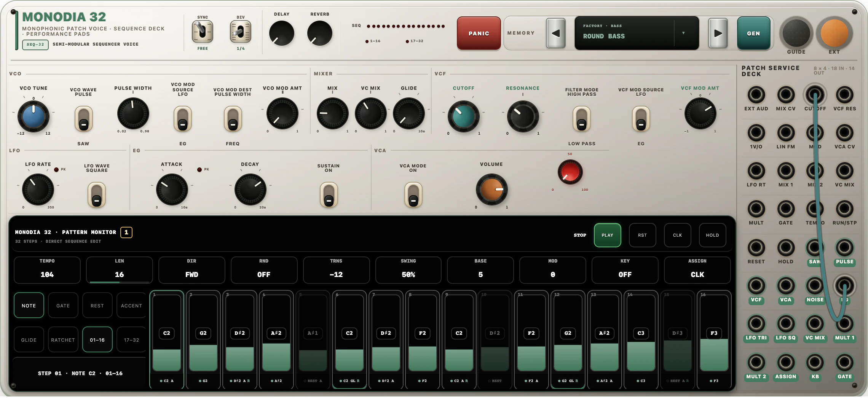Click the LFO TRI output jack
Viewport: 868px width, 398px height.
pyautogui.click(x=756, y=323)
